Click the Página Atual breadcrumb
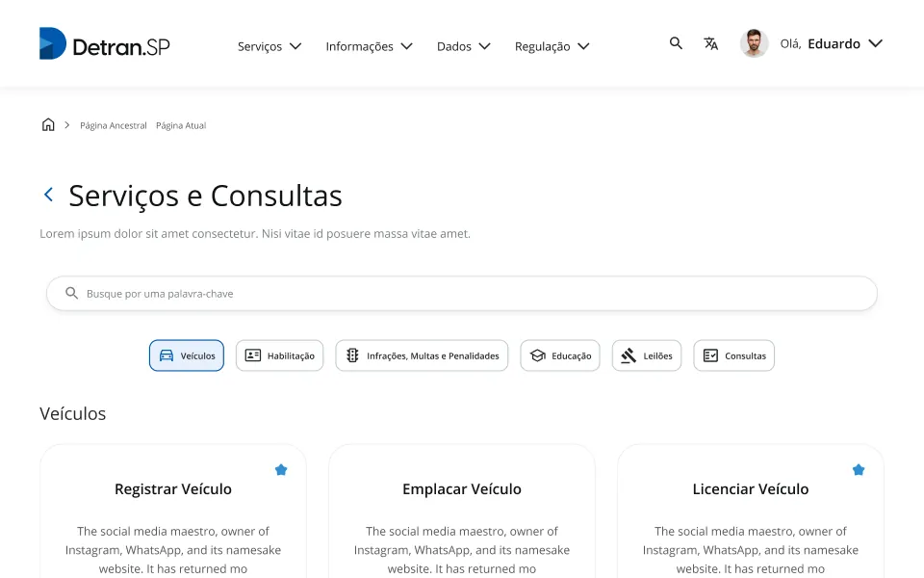The image size is (924, 578). click(181, 125)
